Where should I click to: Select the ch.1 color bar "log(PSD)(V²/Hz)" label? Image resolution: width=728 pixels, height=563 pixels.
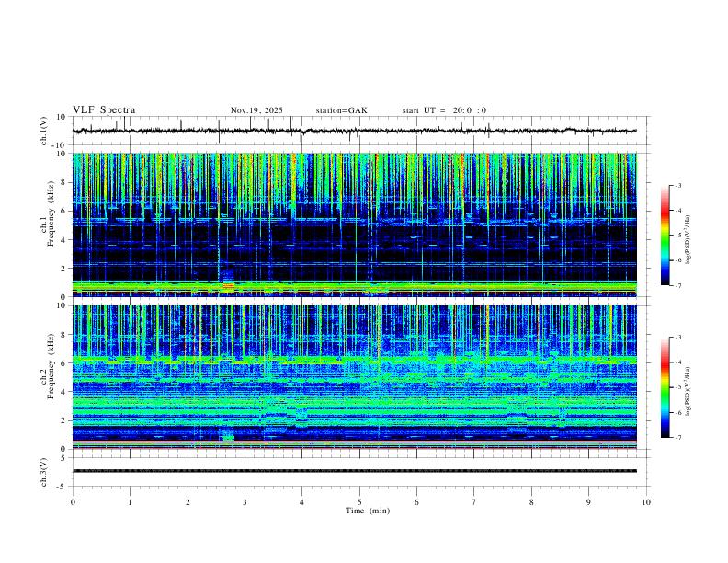(x=688, y=239)
